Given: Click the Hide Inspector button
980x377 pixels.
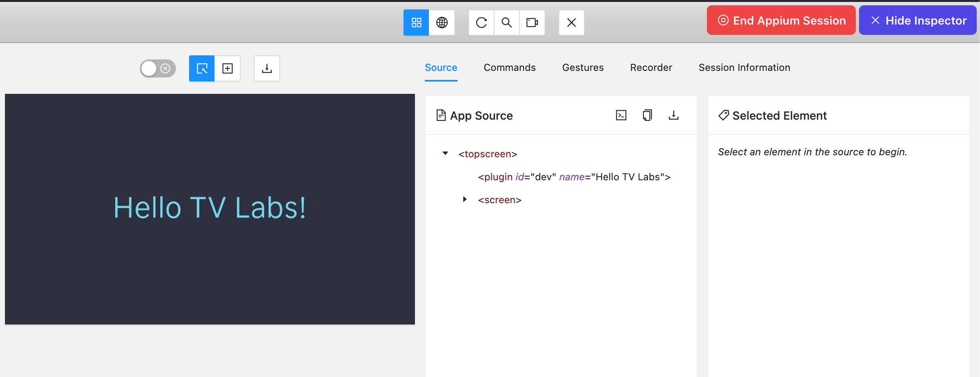Looking at the screenshot, I should click(918, 20).
